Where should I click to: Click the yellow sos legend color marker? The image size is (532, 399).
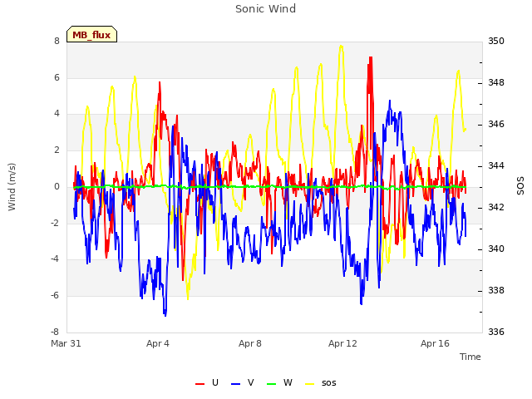[310, 384]
